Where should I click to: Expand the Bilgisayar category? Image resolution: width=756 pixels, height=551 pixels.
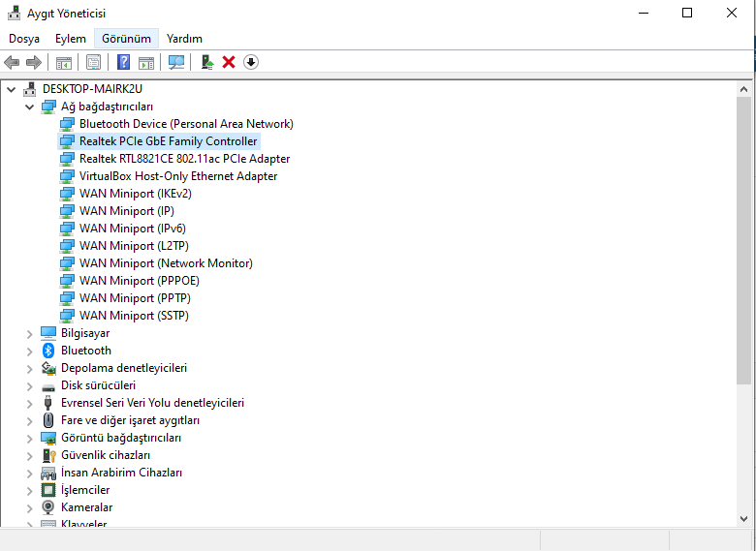coord(29,333)
